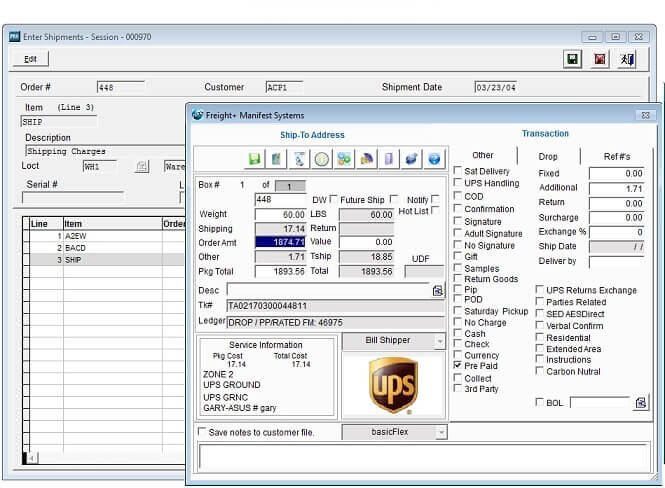Image resolution: width=665 pixels, height=488 pixels.
Task: Click the Fixed charge field
Action: pos(617,173)
